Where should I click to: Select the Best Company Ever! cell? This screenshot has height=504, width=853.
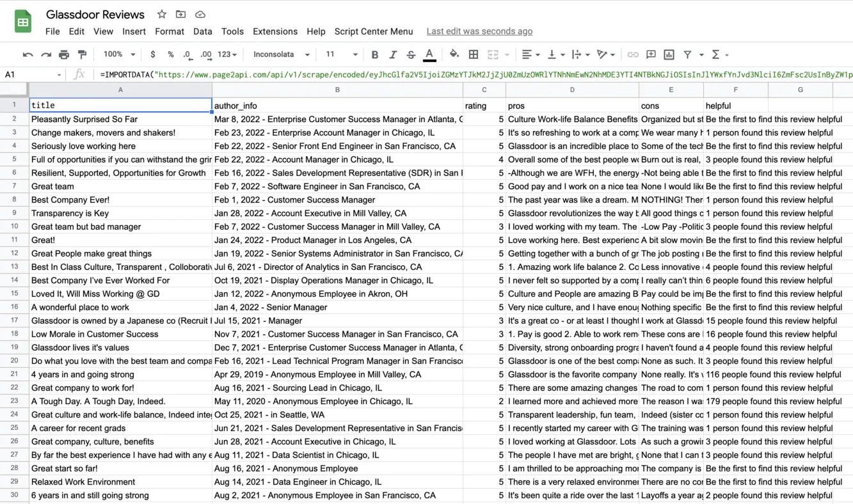120,200
